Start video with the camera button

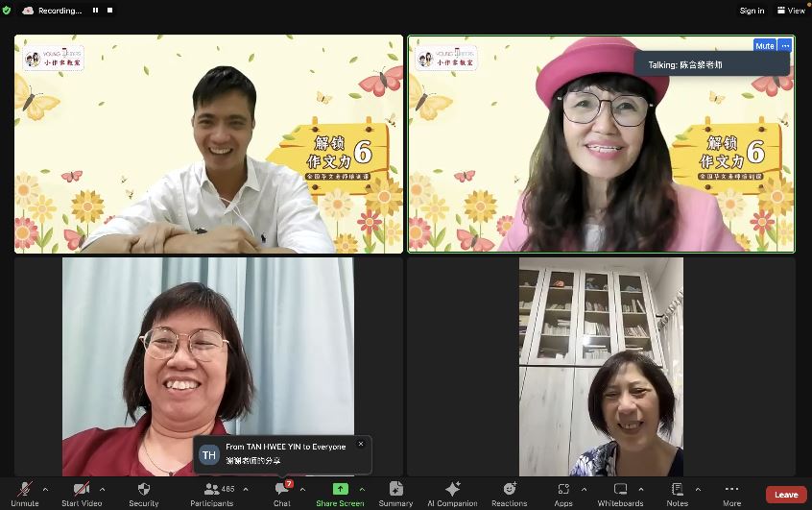[x=83, y=490]
